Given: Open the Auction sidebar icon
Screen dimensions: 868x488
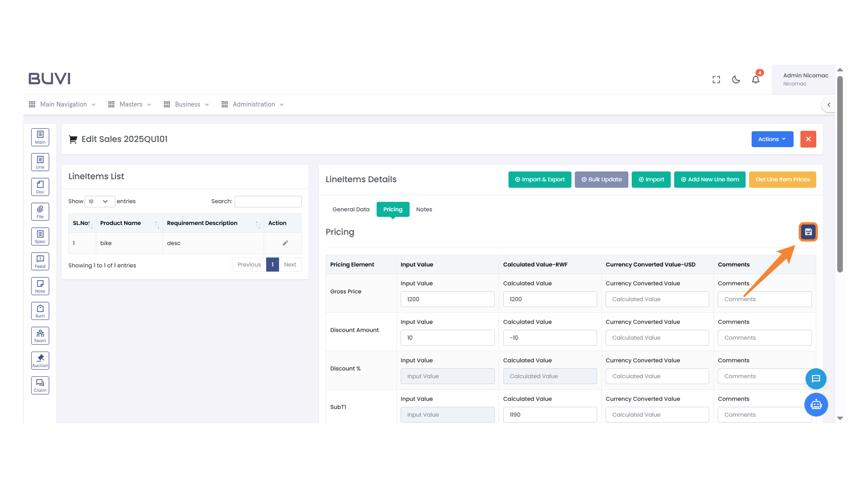Looking at the screenshot, I should click(40, 361).
